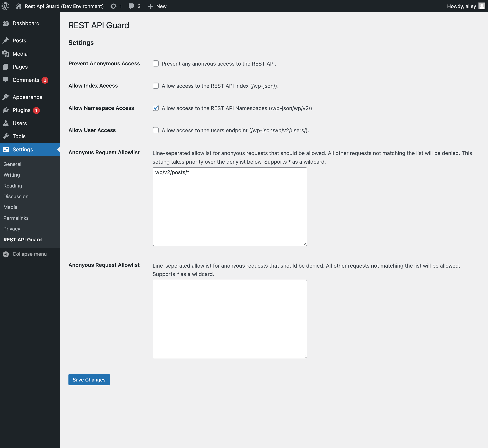Go to Discussion settings submenu
The height and width of the screenshot is (448, 488).
pos(16,196)
